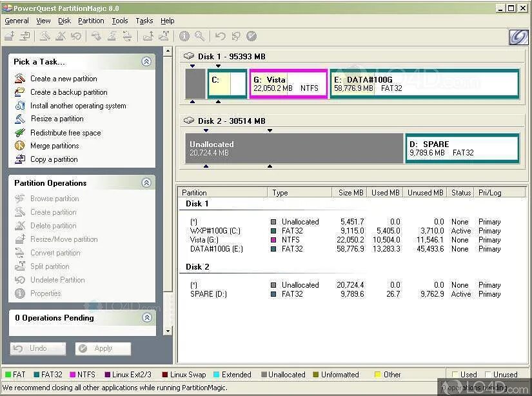Click the Undelete Partition operation icon
Screen dimensions: 532x396
20,280
